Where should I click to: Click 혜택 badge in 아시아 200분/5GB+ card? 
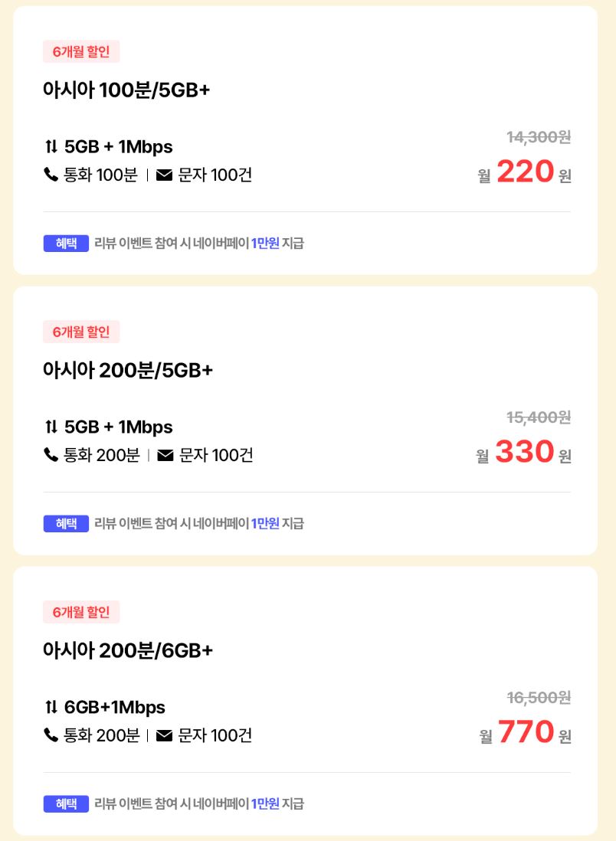coord(66,524)
